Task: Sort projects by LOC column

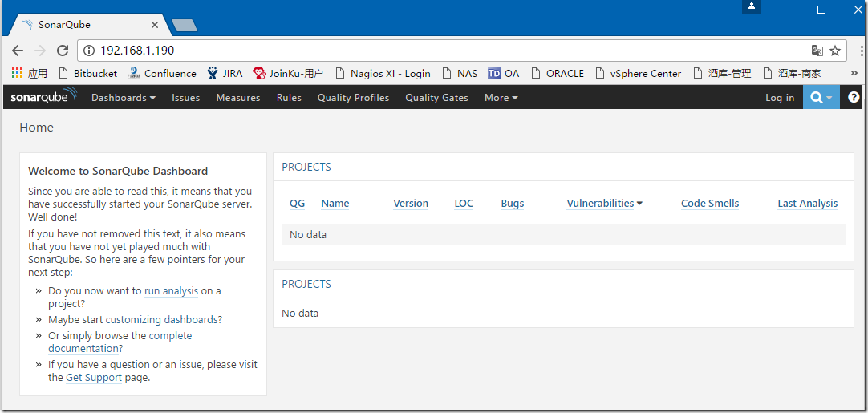Action: 464,203
